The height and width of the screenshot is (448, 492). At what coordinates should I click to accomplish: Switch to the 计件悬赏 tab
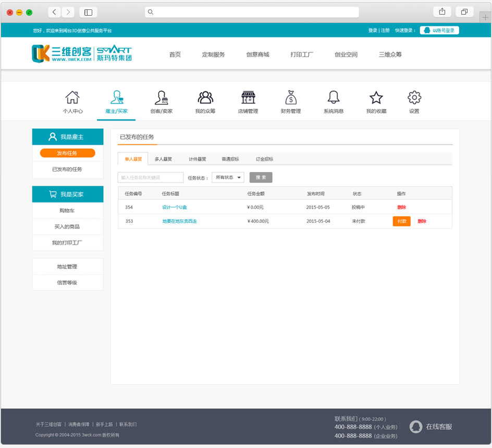pos(197,159)
